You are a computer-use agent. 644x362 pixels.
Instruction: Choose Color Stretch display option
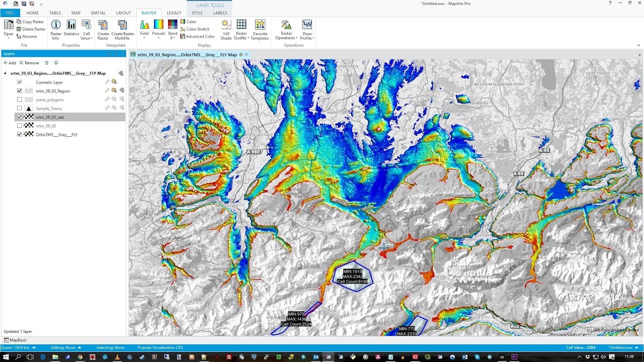tap(195, 29)
